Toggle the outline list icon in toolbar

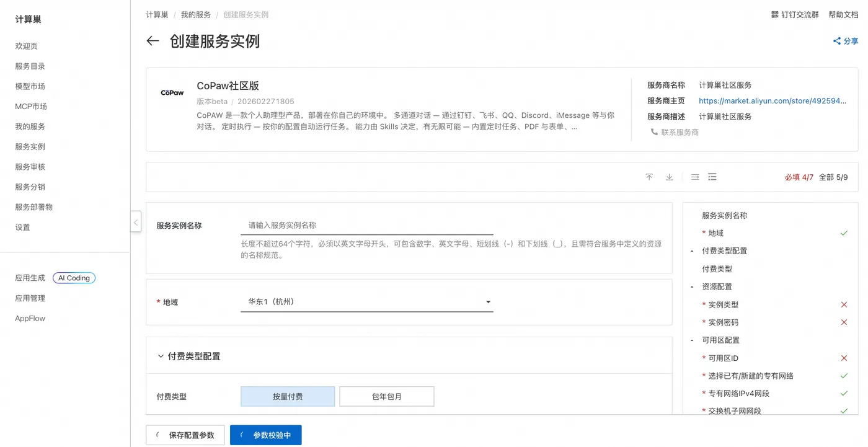point(712,177)
